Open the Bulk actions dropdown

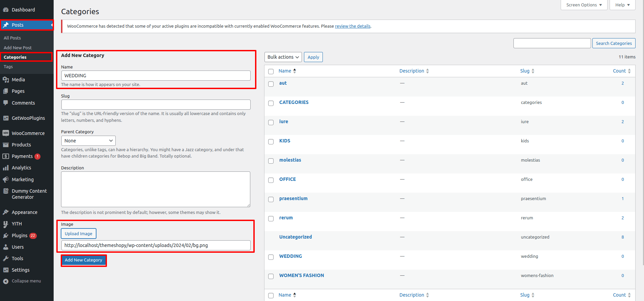click(283, 57)
